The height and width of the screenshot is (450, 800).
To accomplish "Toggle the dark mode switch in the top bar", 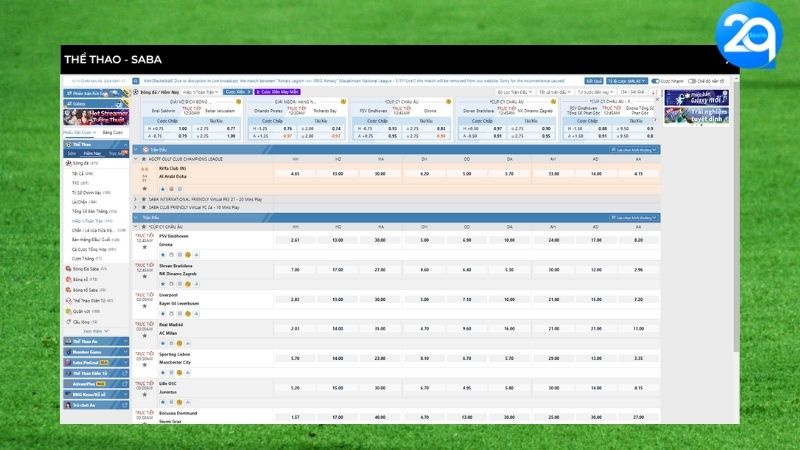I will [692, 81].
